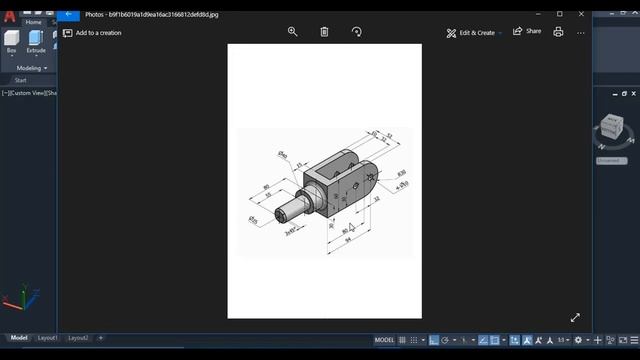Image resolution: width=640 pixels, height=360 pixels.
Task: Add a new layout with the plus tab
Action: [101, 338]
